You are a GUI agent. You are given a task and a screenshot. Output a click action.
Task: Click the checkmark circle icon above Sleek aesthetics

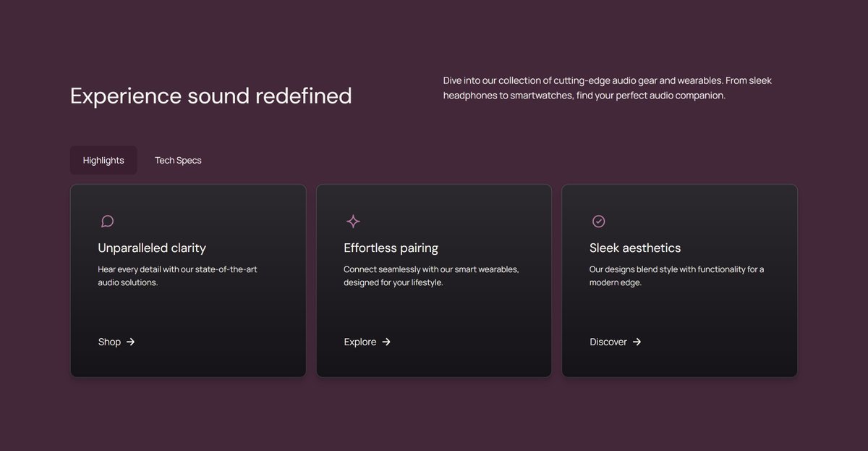(599, 222)
